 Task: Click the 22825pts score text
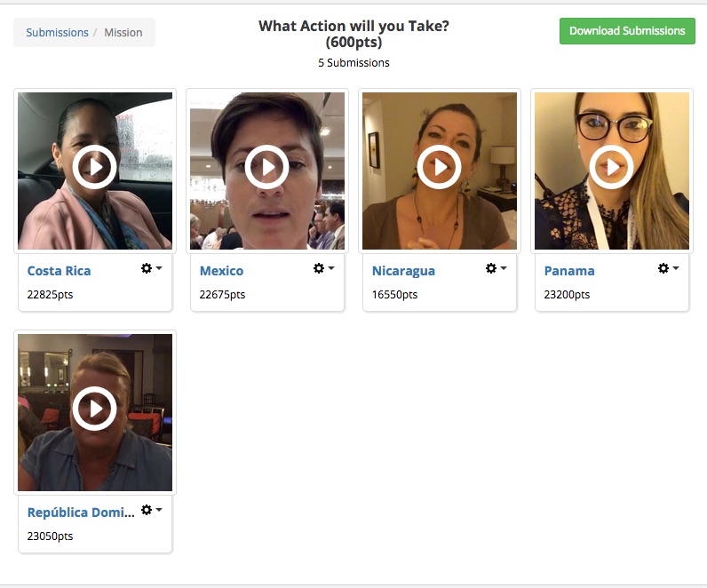coord(50,295)
